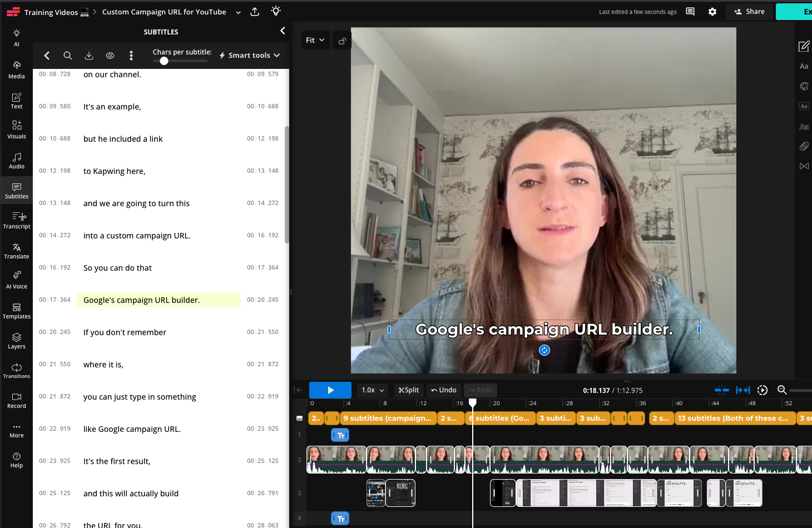812x528 pixels.
Task: Open the Transitions panel
Action: pyautogui.click(x=17, y=371)
